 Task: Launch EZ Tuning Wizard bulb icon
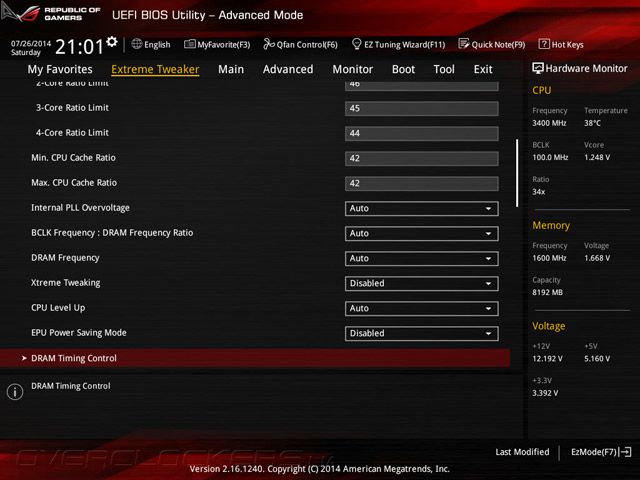pyautogui.click(x=356, y=44)
